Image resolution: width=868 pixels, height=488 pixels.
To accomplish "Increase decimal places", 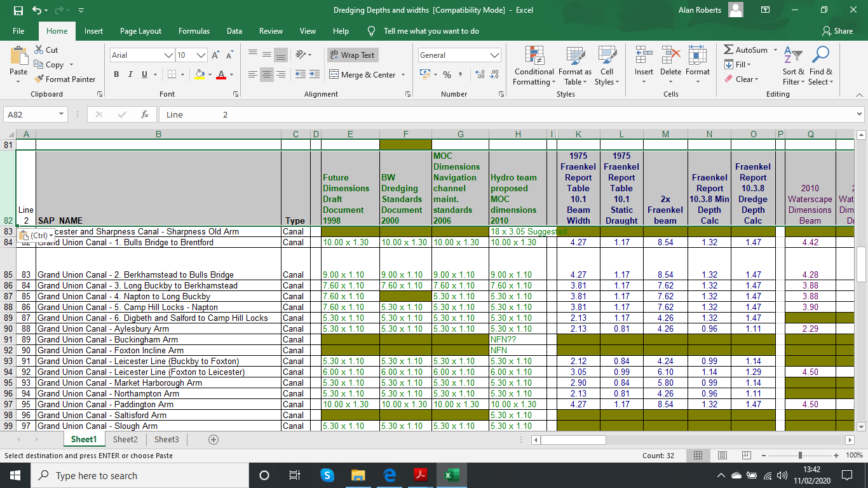I will 479,74.
